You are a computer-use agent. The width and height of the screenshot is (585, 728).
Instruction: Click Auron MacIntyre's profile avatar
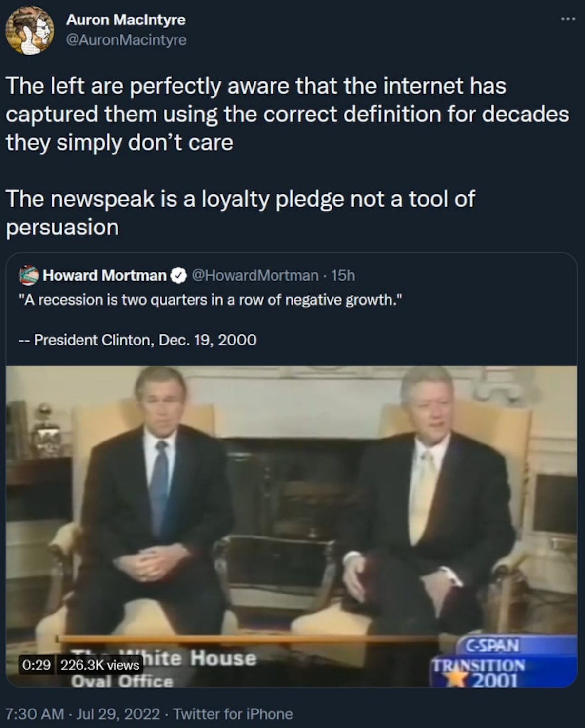click(x=29, y=30)
